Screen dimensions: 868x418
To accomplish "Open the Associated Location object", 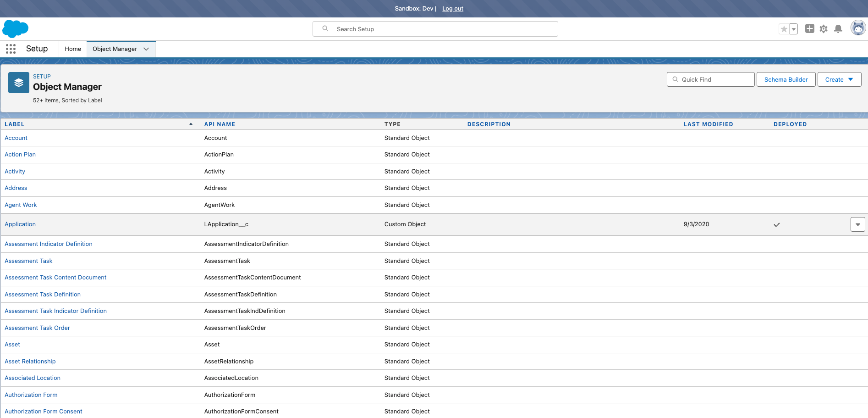I will click(33, 378).
